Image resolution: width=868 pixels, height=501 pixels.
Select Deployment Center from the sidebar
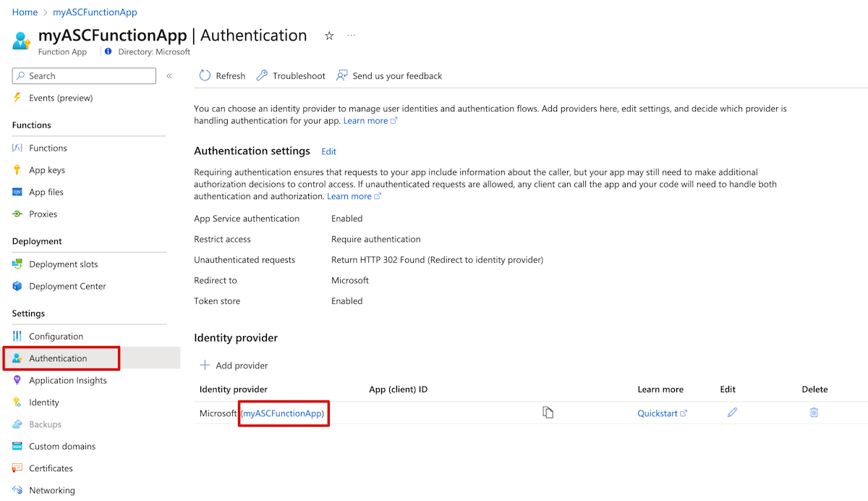67,286
